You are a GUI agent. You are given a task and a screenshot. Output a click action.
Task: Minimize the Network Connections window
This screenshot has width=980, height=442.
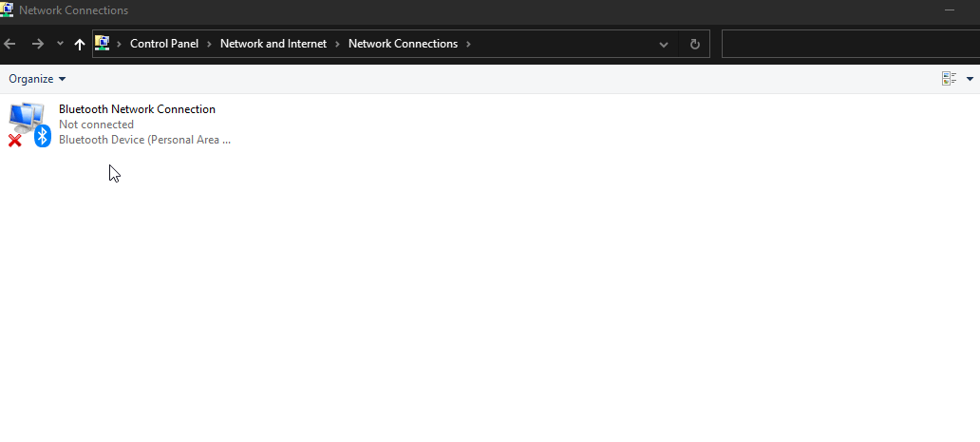coord(950,10)
